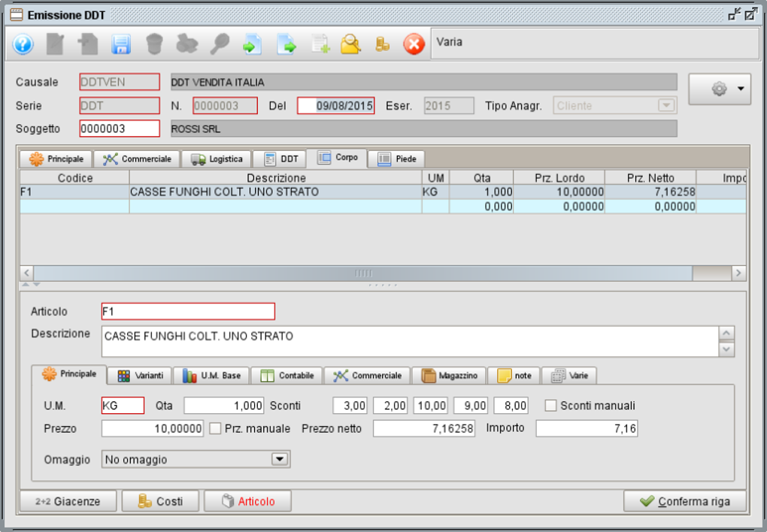Open the Omaggio dropdown
Viewport: 767px width, 532px height.
pyautogui.click(x=279, y=459)
